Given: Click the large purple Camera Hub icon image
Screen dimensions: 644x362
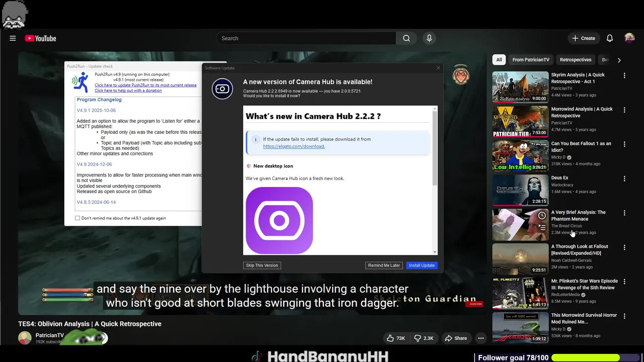Looking at the screenshot, I should pyautogui.click(x=279, y=220).
